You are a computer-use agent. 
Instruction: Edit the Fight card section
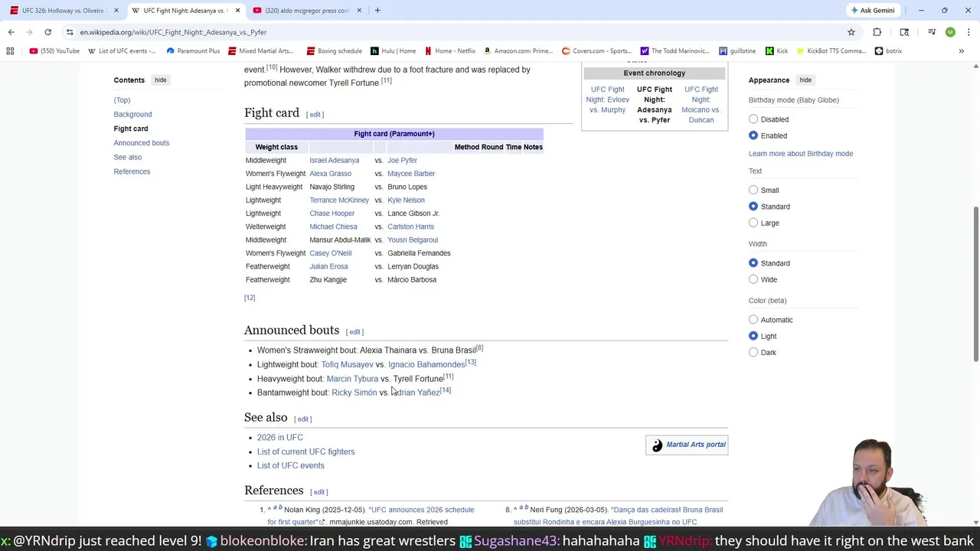pyautogui.click(x=315, y=115)
